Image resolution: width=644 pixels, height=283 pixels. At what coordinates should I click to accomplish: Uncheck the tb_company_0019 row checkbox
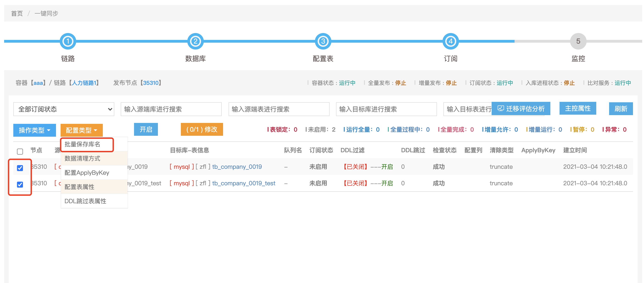click(x=20, y=168)
